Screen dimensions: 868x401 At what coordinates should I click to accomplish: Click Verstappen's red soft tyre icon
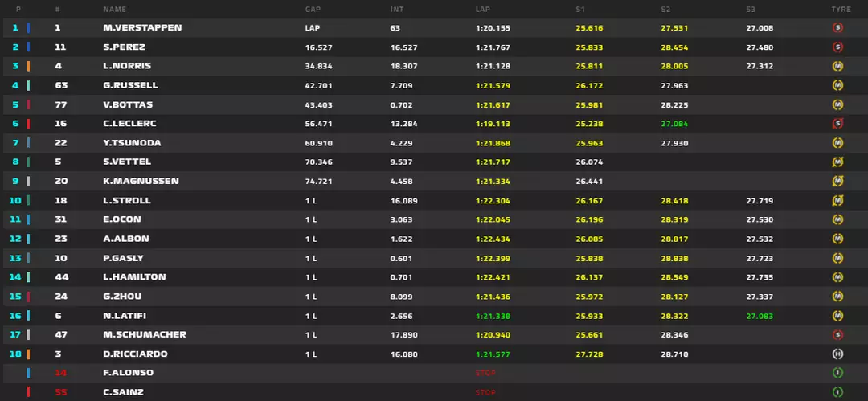[x=838, y=28]
